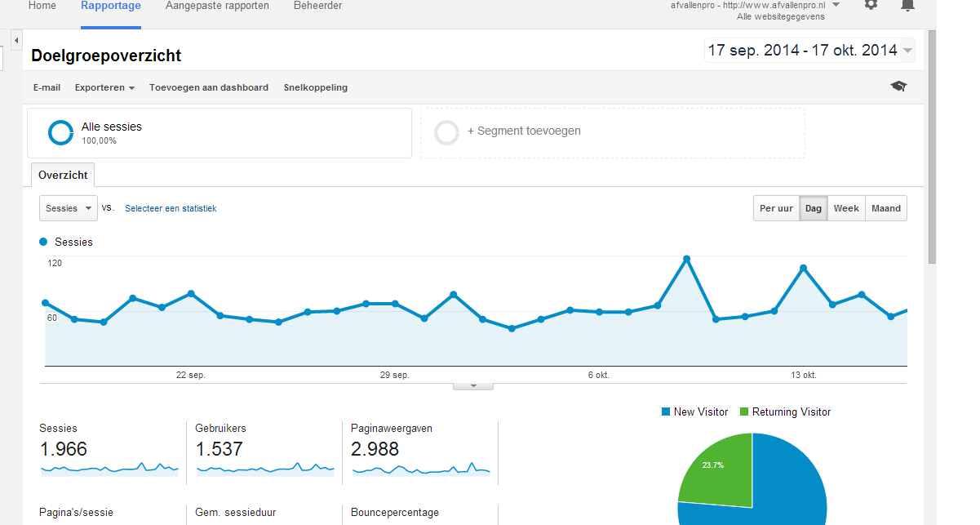This screenshot has width=980, height=525.
Task: Click the E-mail button
Action: point(47,87)
